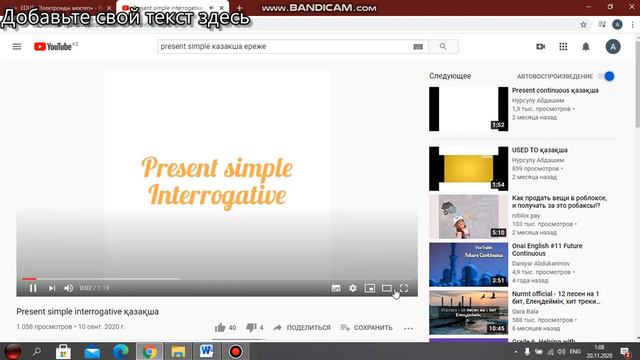Viewport: 640px width, 360px height.
Task: Enter full screen mode
Action: (x=404, y=288)
